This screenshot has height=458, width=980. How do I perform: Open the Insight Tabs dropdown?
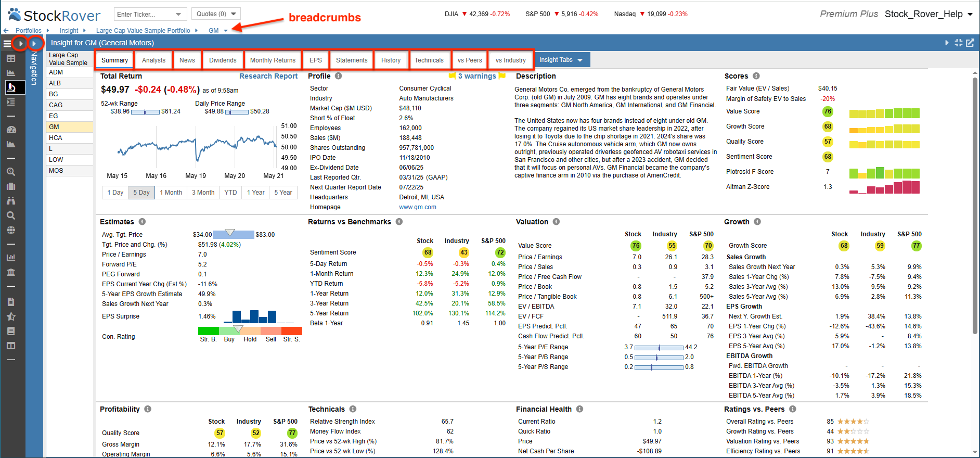562,60
